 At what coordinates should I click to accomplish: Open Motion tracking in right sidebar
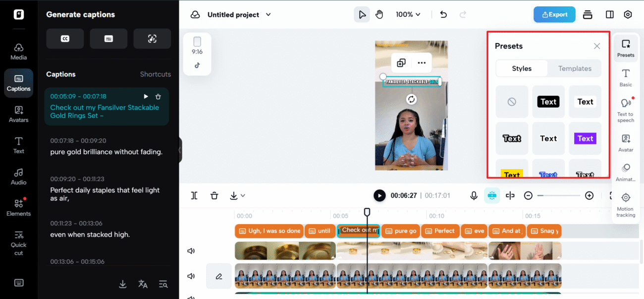(x=625, y=204)
